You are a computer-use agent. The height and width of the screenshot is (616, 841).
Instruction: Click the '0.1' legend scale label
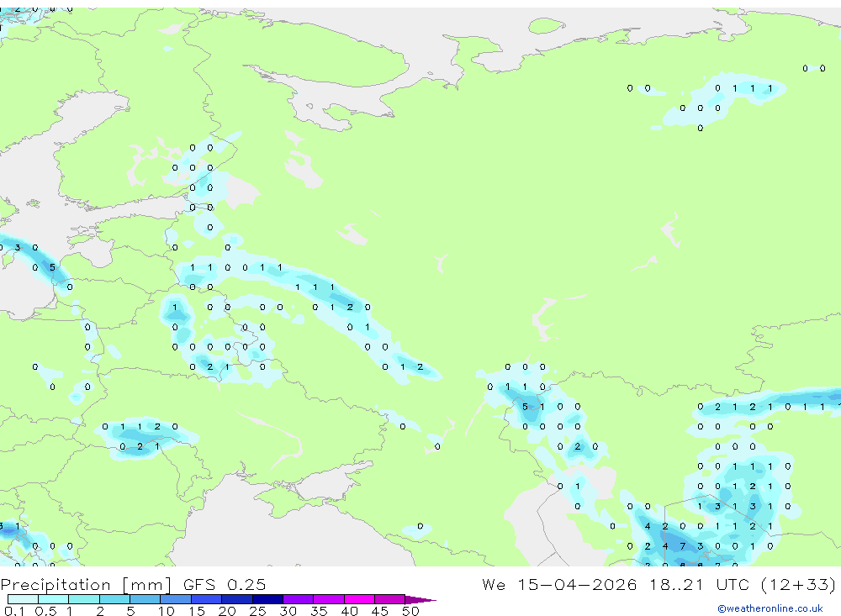tap(14, 611)
